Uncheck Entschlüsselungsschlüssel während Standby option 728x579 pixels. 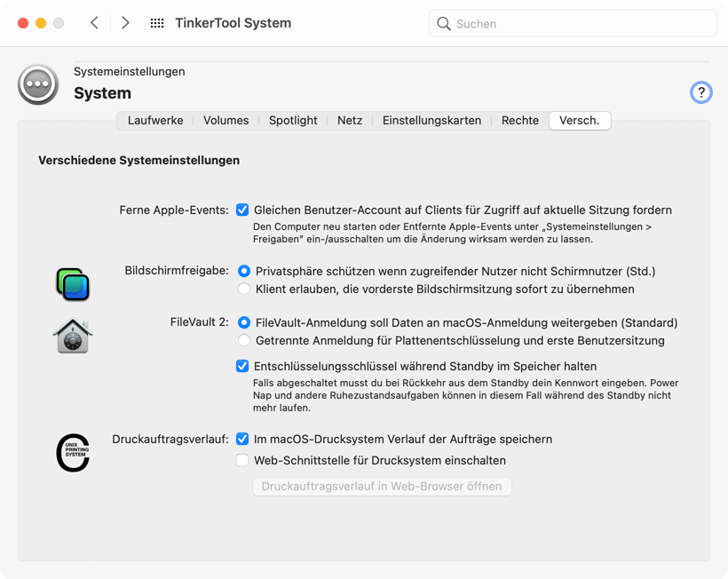[242, 367]
